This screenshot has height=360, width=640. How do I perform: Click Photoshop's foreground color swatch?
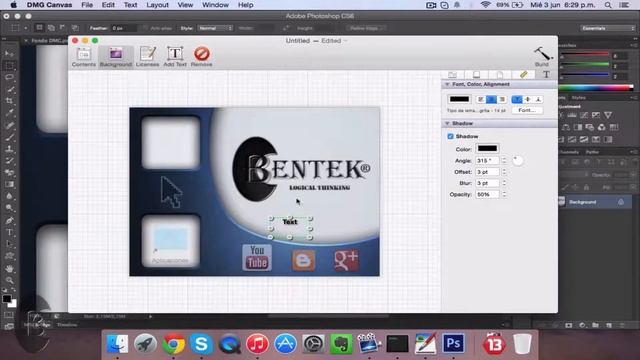tap(7, 299)
